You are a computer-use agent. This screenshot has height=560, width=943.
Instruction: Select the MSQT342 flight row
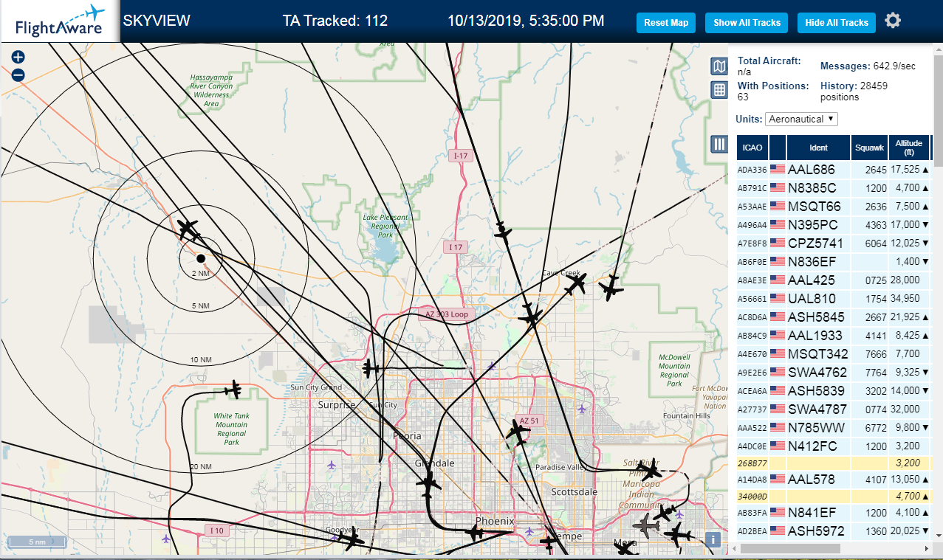pos(833,353)
